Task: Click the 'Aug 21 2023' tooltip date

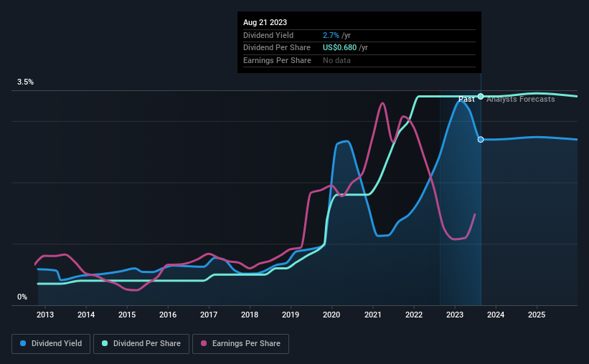Action: 265,22
